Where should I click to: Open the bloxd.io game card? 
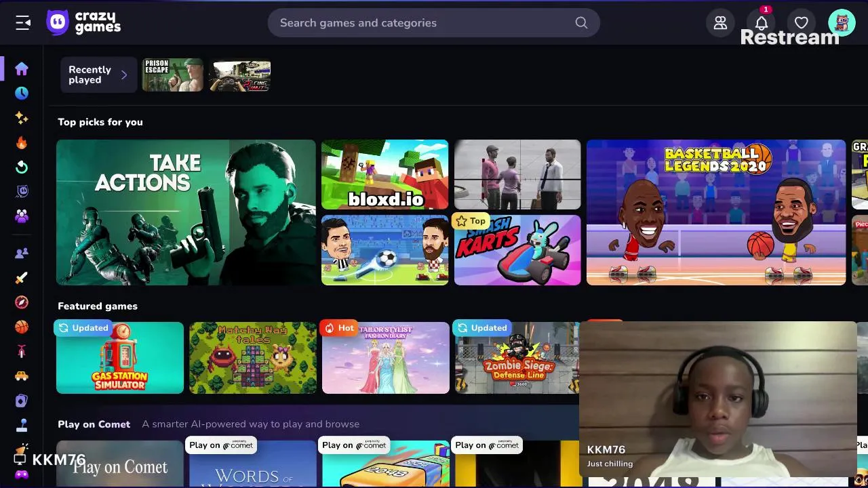(384, 175)
